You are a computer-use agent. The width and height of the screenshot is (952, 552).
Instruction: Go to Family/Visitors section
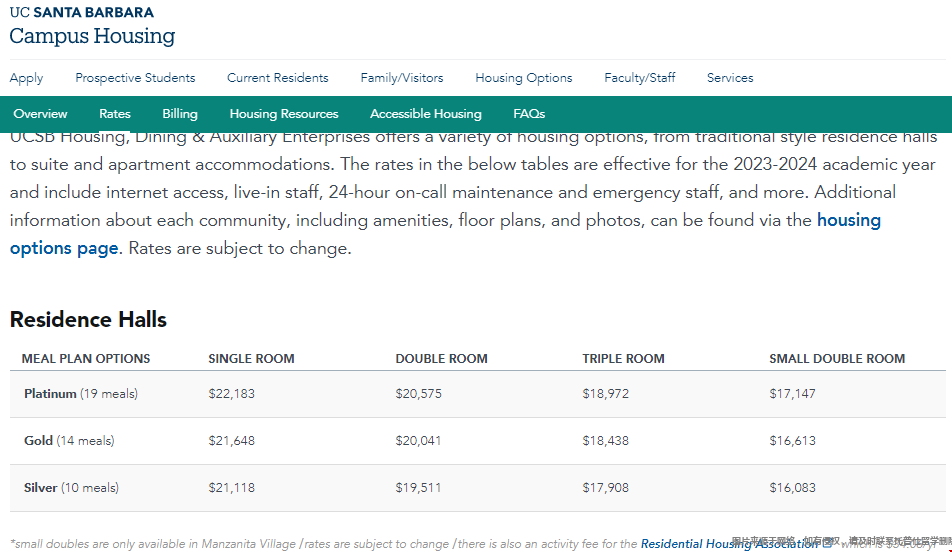[402, 78]
